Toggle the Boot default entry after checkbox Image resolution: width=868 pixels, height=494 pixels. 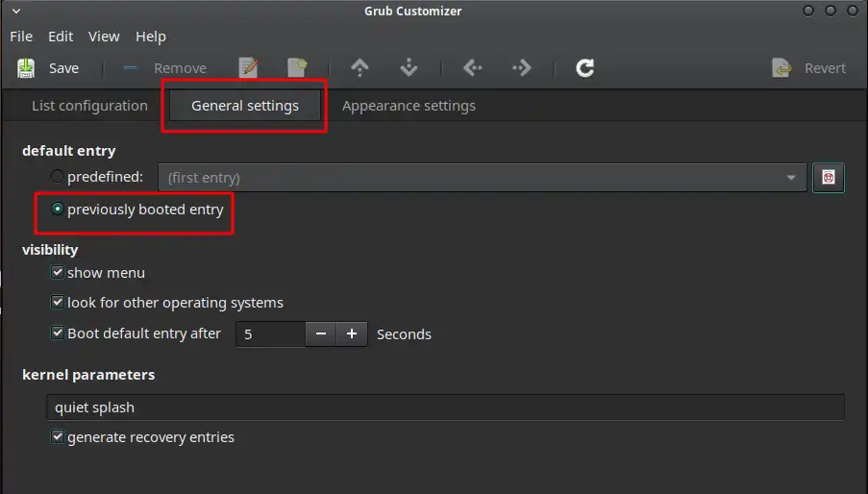click(x=57, y=333)
